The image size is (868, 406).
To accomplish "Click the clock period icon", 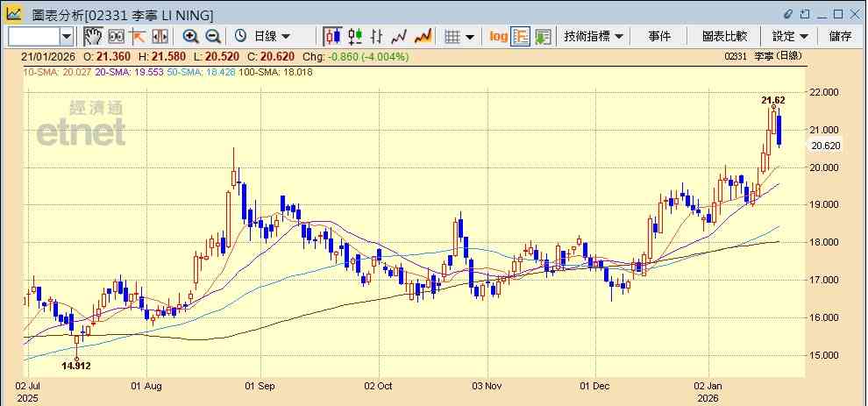I will (x=241, y=37).
